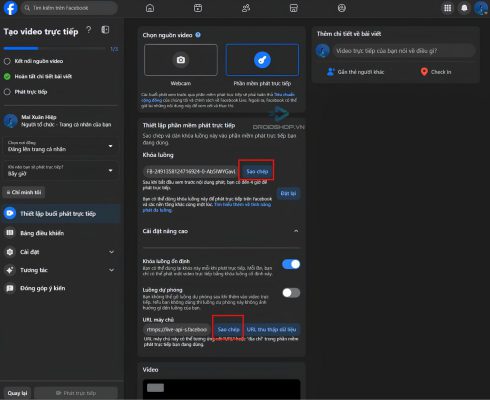490x400 pixels.
Task: Click the Tương tác sparkle icon
Action: 10,270
